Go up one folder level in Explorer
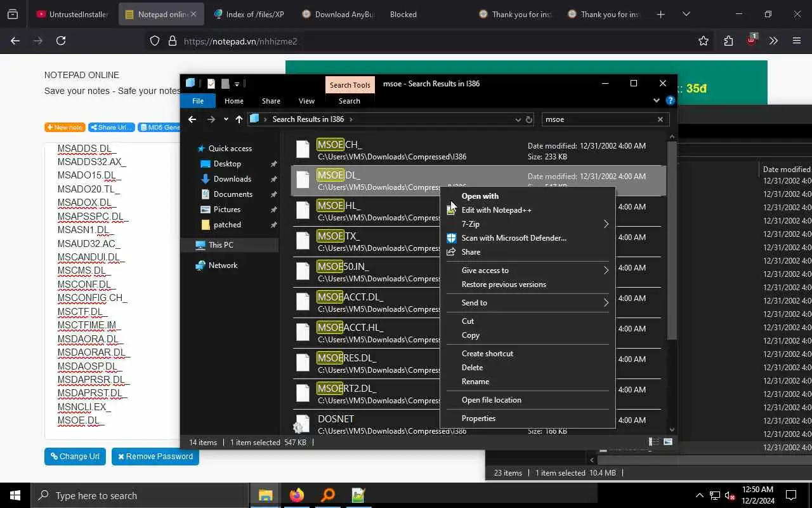The width and height of the screenshot is (812, 508). tap(239, 119)
